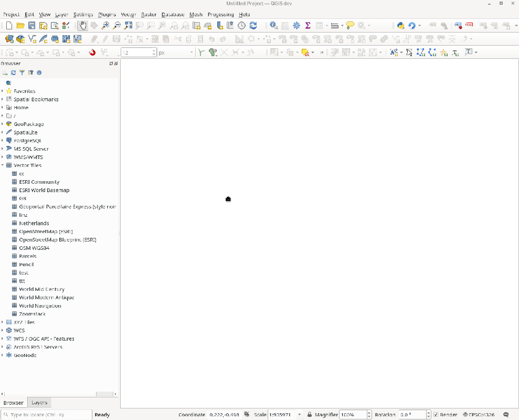Click the Statistical Summary sigma icon

tap(308, 25)
